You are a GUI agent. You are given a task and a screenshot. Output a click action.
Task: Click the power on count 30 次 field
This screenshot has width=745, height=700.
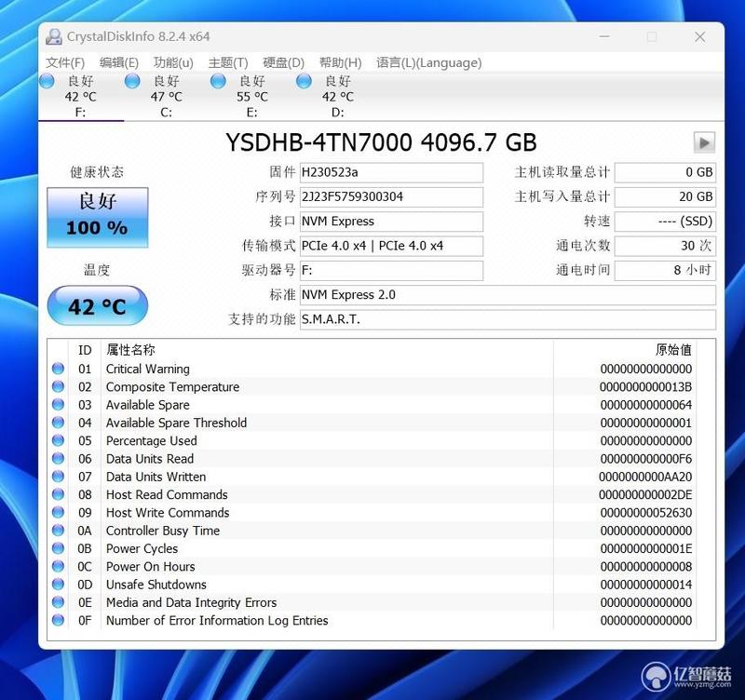[x=665, y=246]
